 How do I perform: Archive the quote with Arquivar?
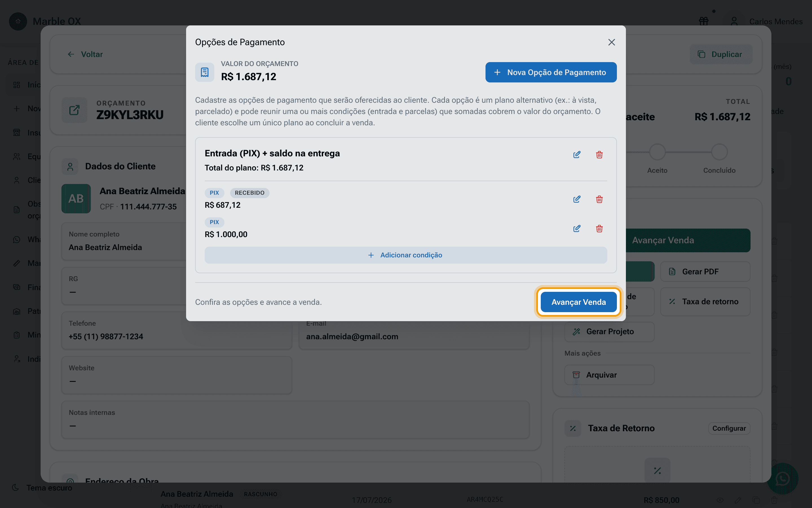(609, 375)
